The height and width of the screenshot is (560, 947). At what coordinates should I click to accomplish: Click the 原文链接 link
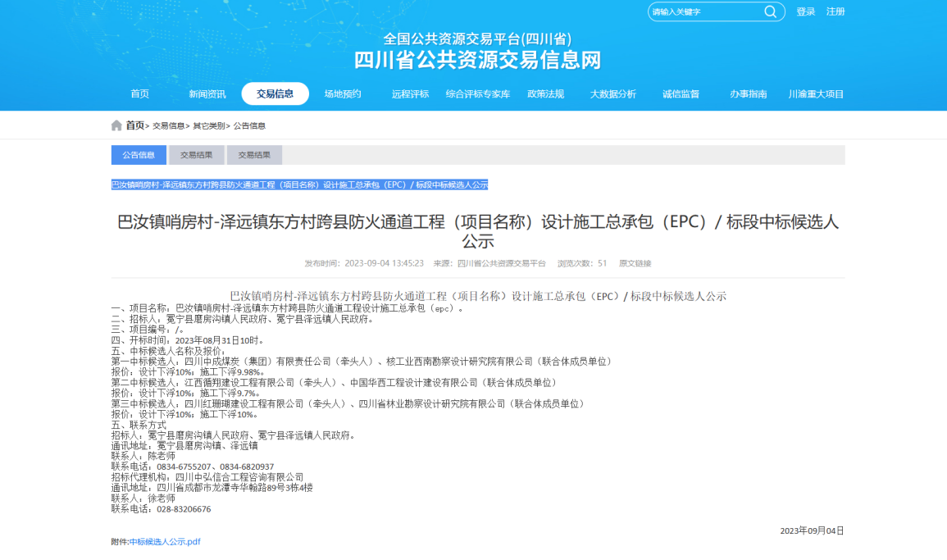point(635,264)
